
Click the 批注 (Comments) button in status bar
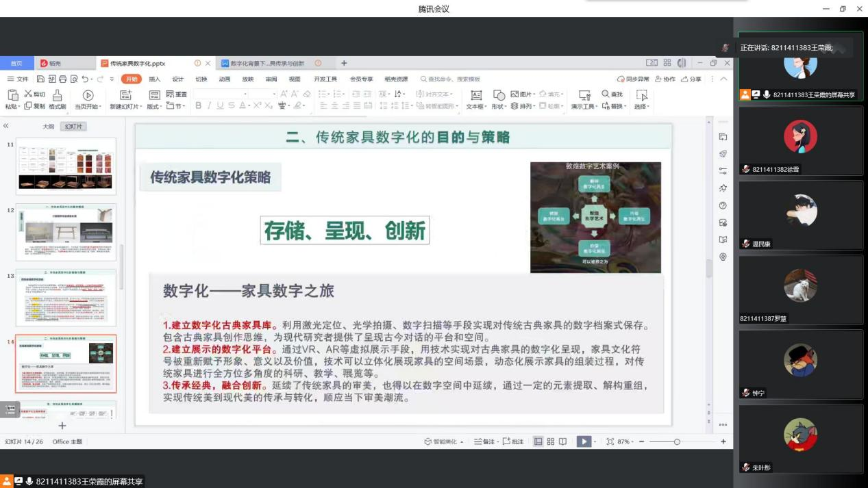coord(513,442)
